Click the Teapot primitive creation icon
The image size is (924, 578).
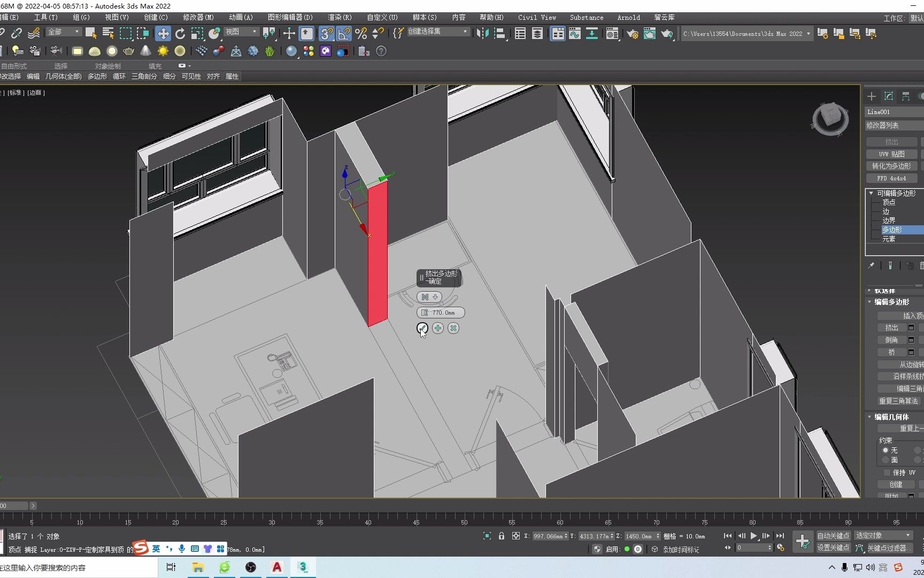coord(128,51)
